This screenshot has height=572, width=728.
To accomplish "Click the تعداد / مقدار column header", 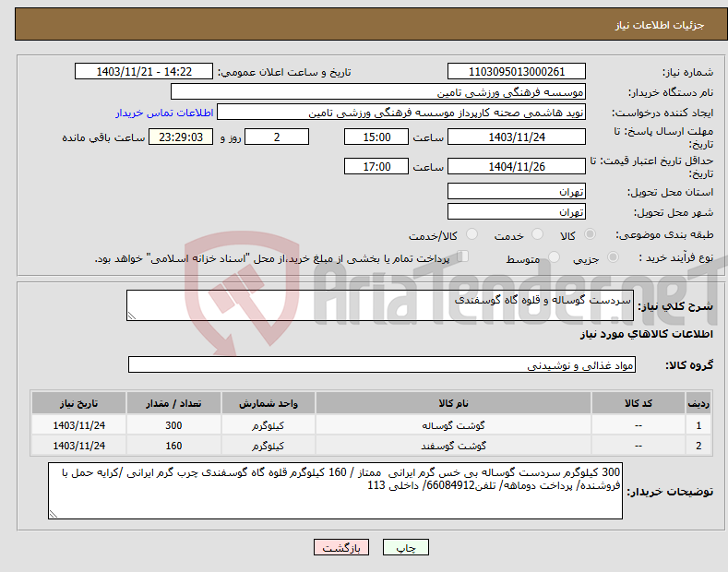I will (173, 403).
